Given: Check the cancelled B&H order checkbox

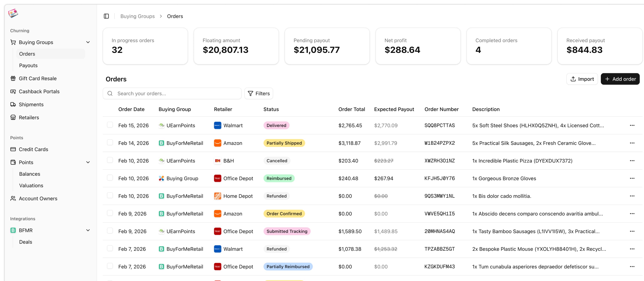Looking at the screenshot, I should 110,160.
